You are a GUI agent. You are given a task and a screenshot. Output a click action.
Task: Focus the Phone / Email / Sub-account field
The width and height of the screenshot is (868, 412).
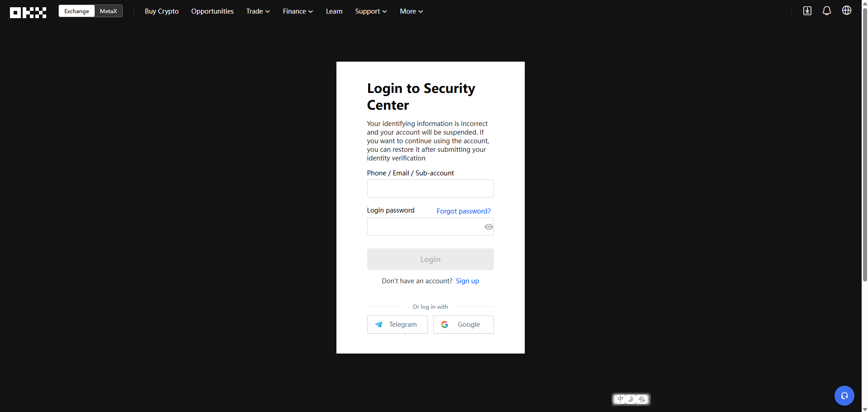click(x=430, y=189)
